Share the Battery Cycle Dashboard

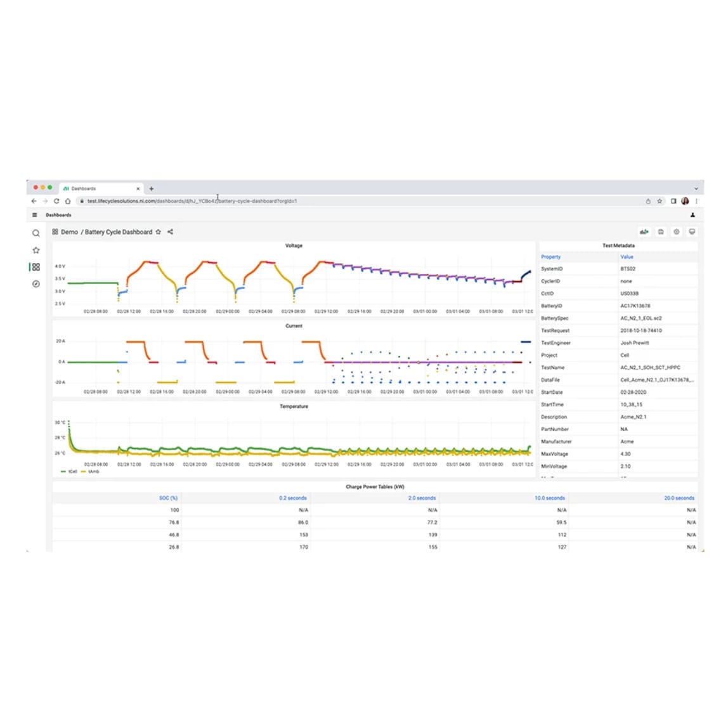(x=170, y=232)
